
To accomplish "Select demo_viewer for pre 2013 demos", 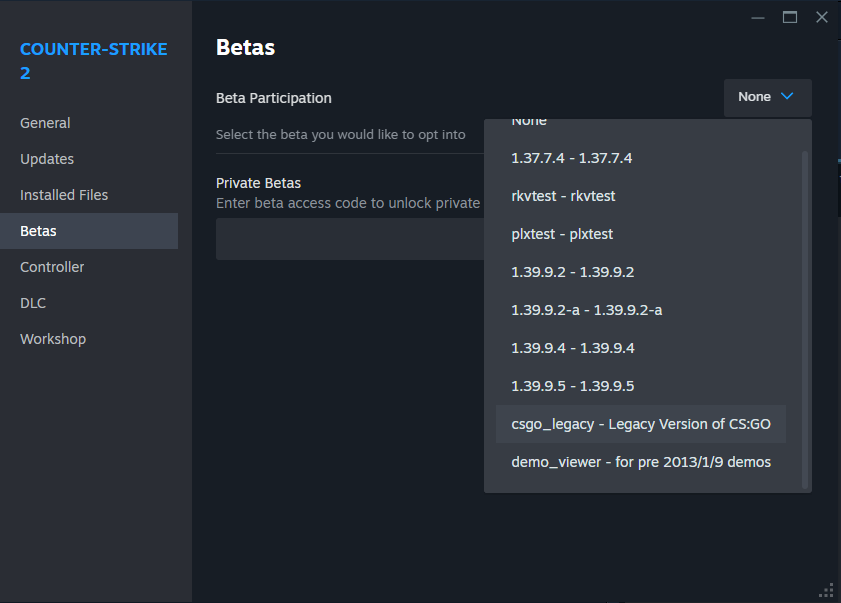I will tap(640, 462).
